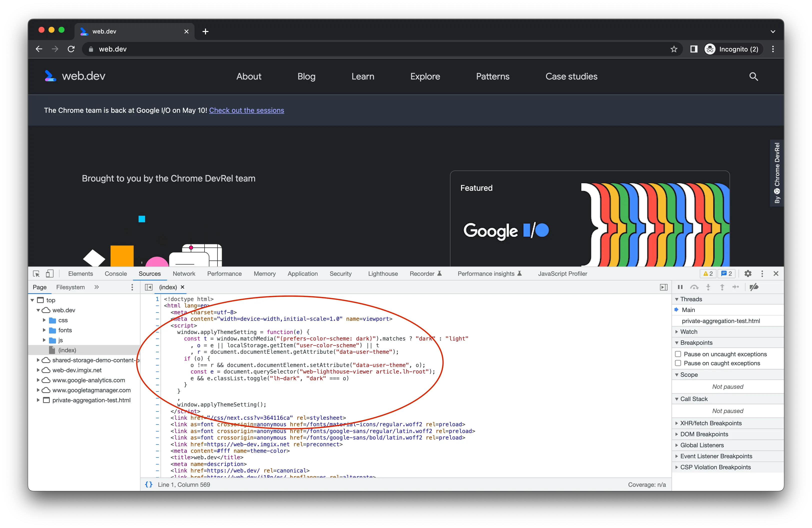Enable Pause on caught exceptions
This screenshot has height=528, width=812.
tap(678, 363)
